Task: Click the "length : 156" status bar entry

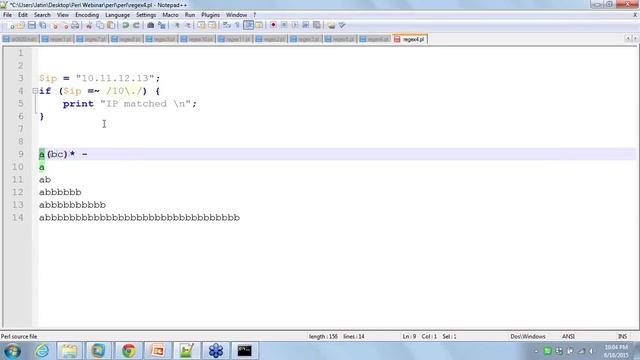Action: (323, 337)
